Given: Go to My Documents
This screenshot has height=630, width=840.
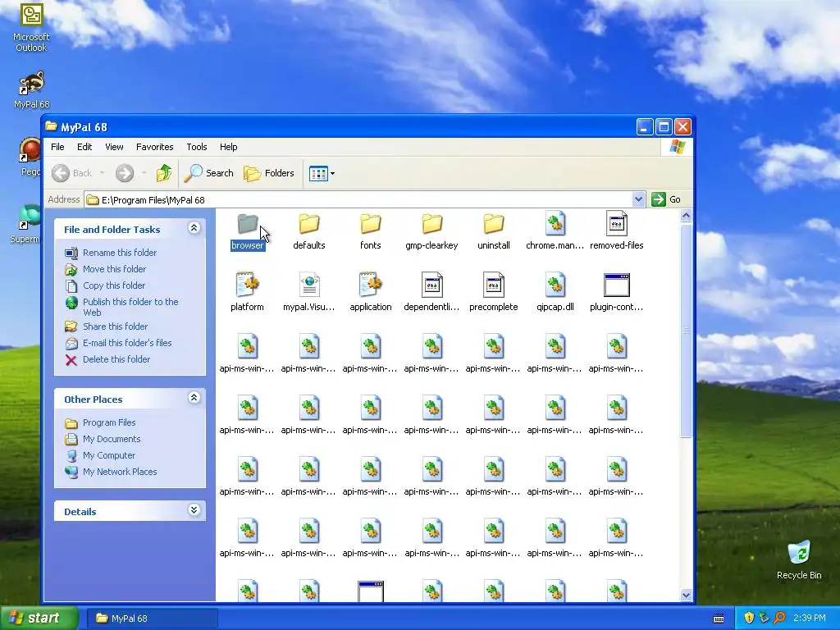Looking at the screenshot, I should coord(103,440).
